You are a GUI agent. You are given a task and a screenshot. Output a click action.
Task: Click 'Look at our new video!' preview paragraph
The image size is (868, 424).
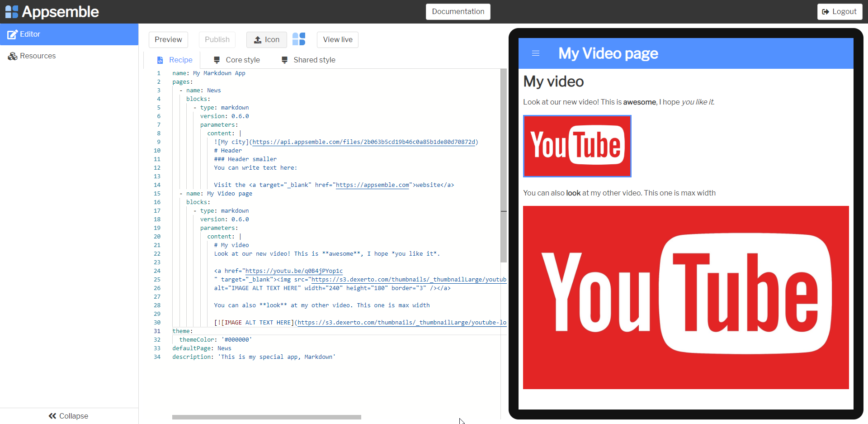pyautogui.click(x=619, y=102)
